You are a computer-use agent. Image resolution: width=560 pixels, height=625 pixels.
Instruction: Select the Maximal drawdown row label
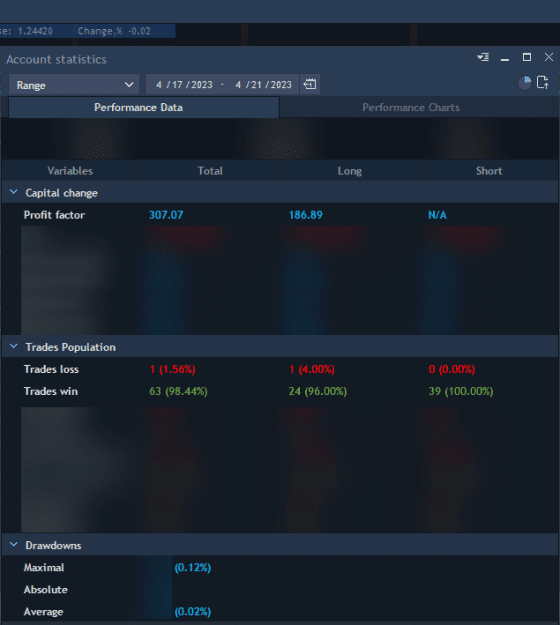(x=44, y=568)
